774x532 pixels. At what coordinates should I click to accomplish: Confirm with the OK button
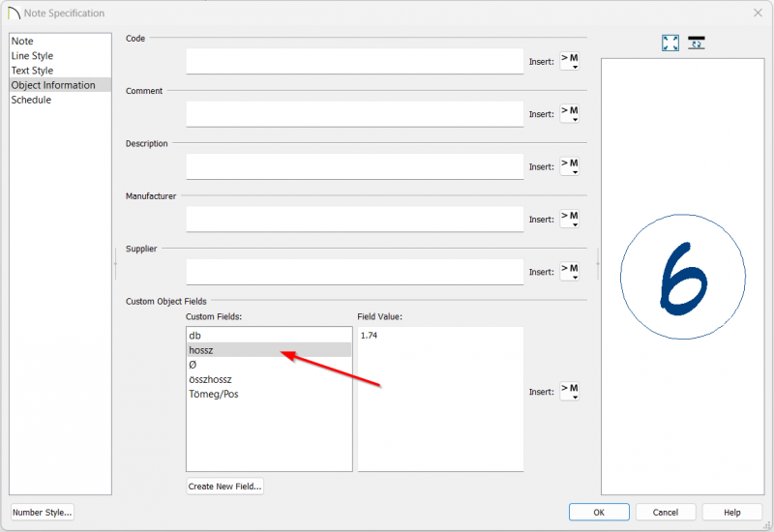point(599,513)
